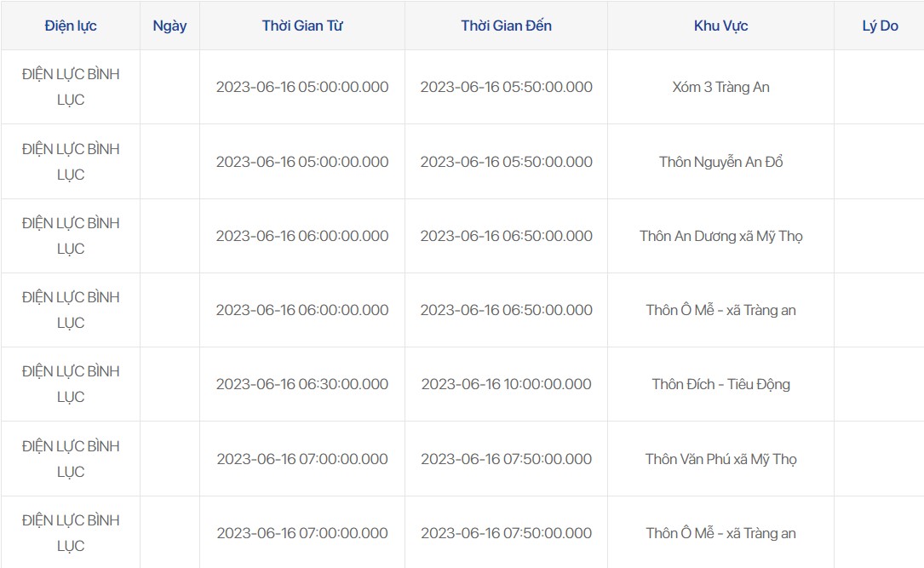Click first row end time 05:50:00.000

506,87
